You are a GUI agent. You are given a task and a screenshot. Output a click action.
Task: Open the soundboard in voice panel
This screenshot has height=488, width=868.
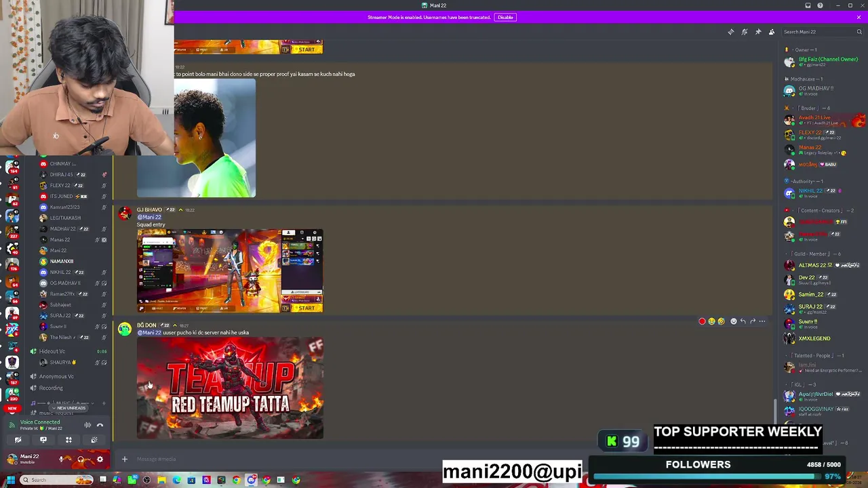click(x=94, y=440)
